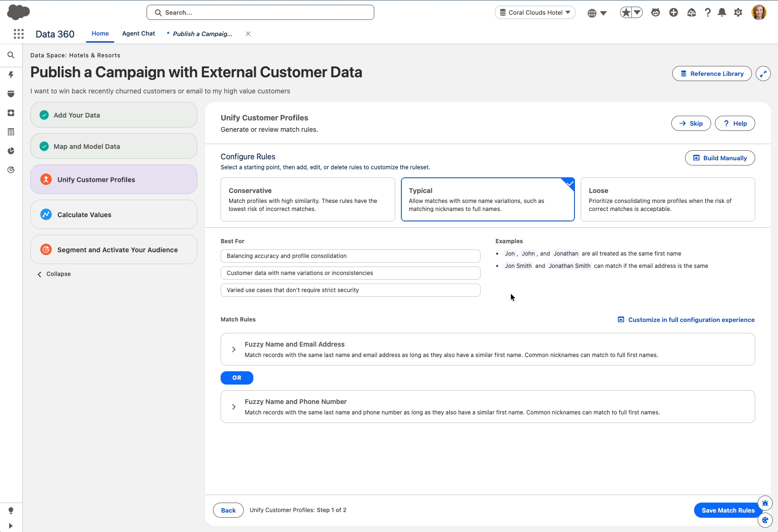Screen dimensions: 778x532
Task: Click 'Customer data with name variations' item
Action: point(351,273)
